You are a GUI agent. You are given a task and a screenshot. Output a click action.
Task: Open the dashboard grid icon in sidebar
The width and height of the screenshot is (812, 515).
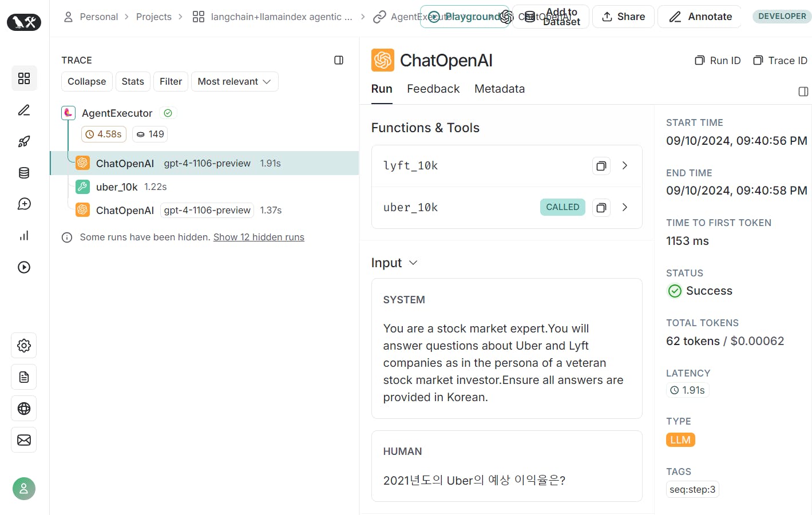coord(24,78)
